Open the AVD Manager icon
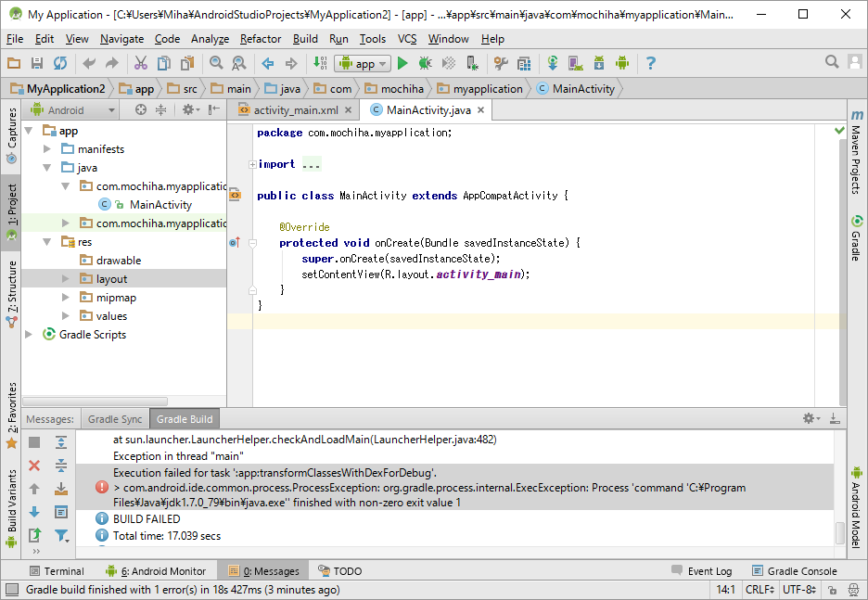Image resolution: width=868 pixels, height=600 pixels. (x=575, y=63)
